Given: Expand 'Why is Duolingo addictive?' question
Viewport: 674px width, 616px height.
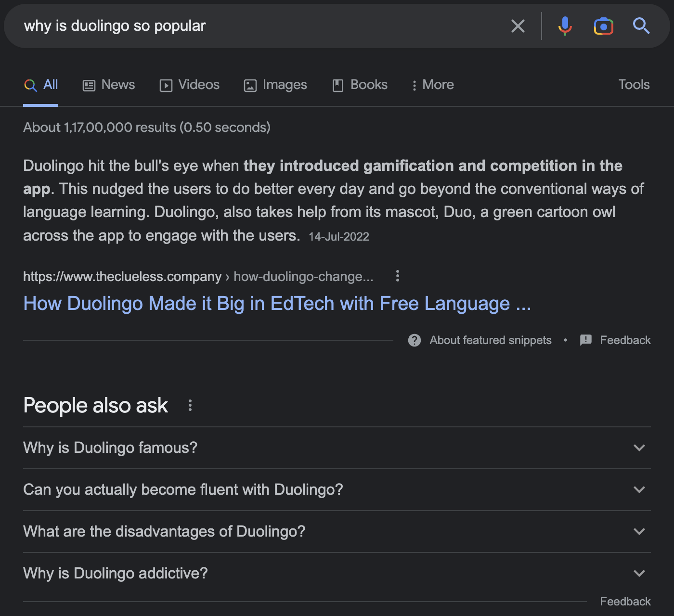Looking at the screenshot, I should (x=337, y=574).
